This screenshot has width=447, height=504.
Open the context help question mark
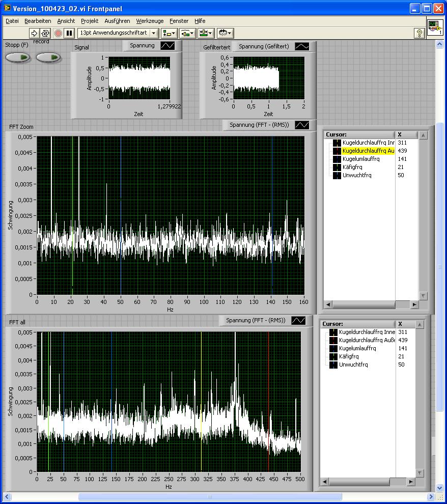(419, 33)
